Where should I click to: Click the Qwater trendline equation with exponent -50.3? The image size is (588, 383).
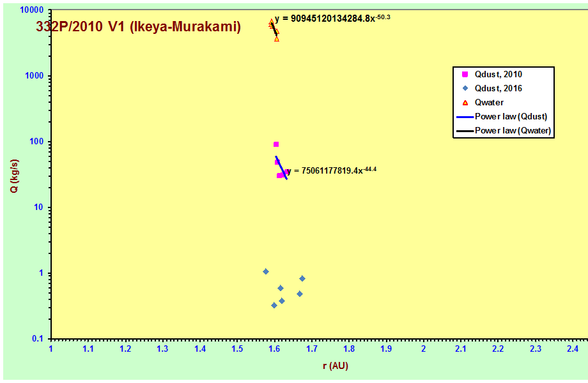click(x=332, y=18)
